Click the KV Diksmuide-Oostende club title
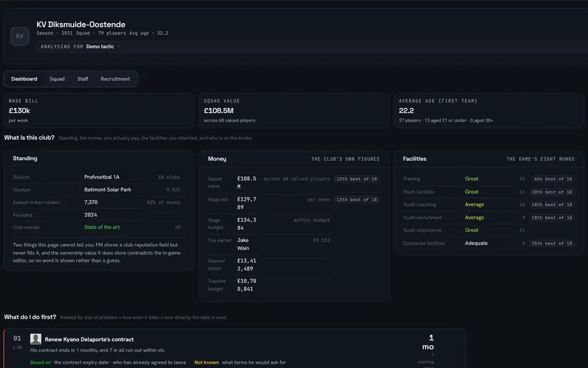Screen dimensions: 588x368 81,25
